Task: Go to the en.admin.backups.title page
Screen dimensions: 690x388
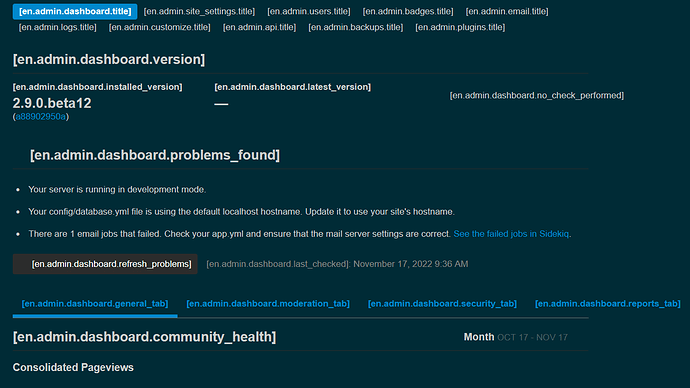Action: coord(356,27)
